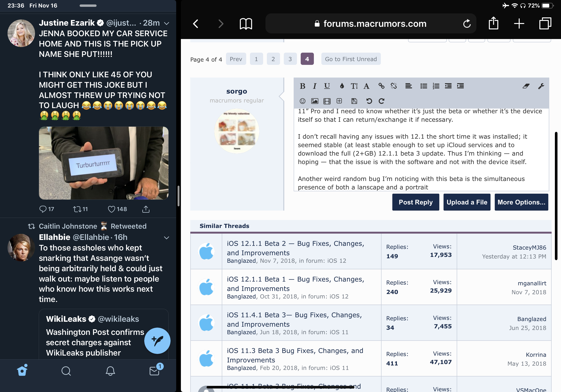Retweet Justine Ezarik's tweet
This screenshot has width=561, height=392.
pos(77,209)
